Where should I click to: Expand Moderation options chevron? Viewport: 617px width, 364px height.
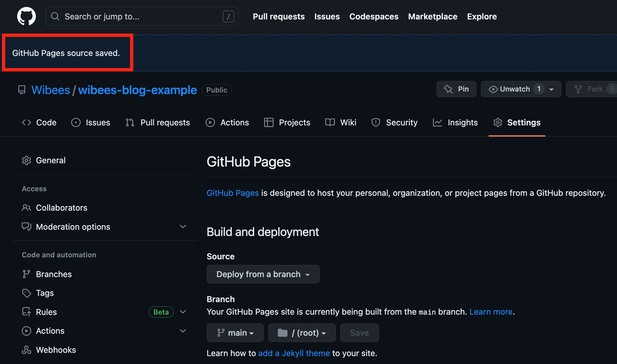[183, 226]
